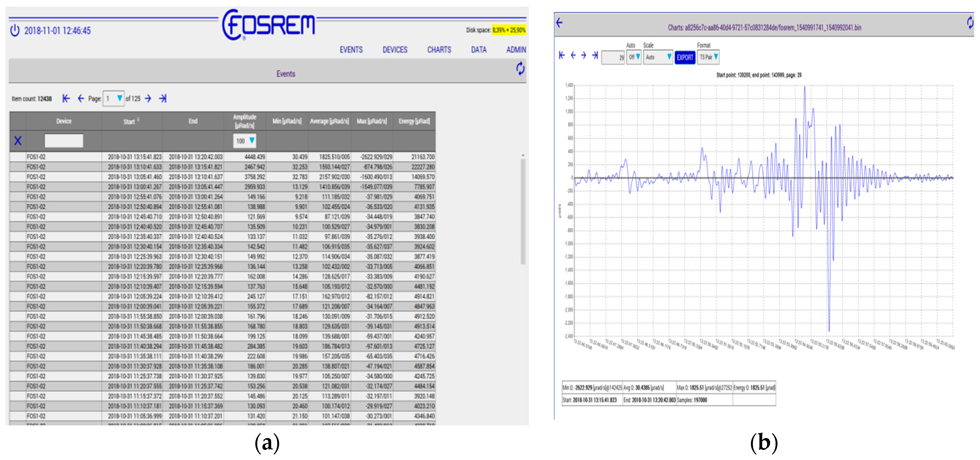Sort table by Start column header

coord(129,121)
